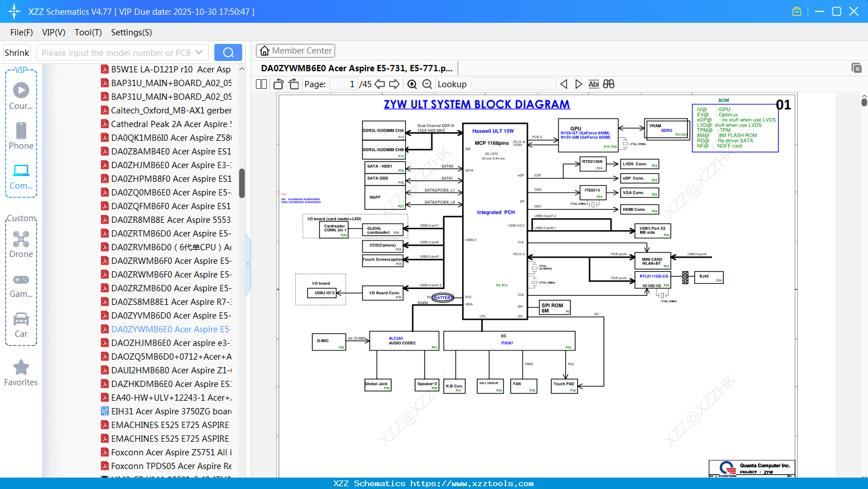Viewport: 868px width, 489px height.
Task: Open DA0ZRZMB6D0 Acer Aspire E5 file
Action: click(166, 288)
